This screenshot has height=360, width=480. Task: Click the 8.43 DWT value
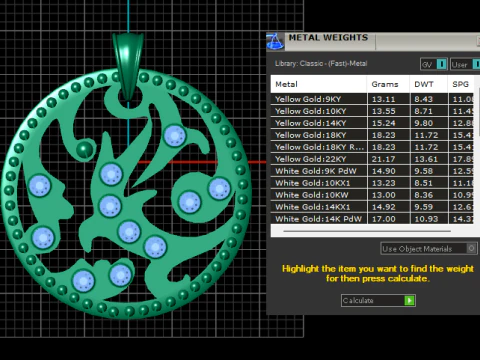tap(423, 99)
